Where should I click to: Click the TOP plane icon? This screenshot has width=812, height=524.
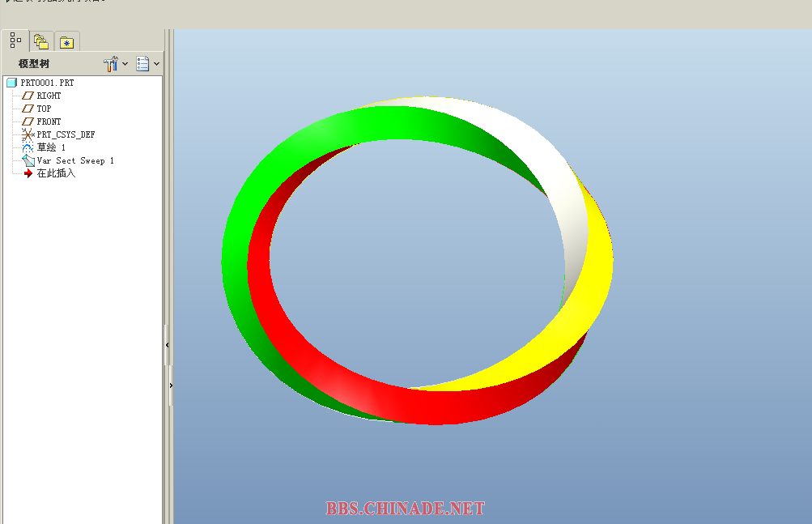[x=28, y=109]
